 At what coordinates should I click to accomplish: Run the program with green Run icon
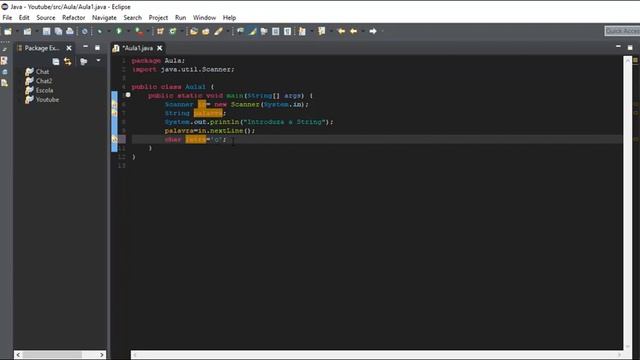point(119,31)
